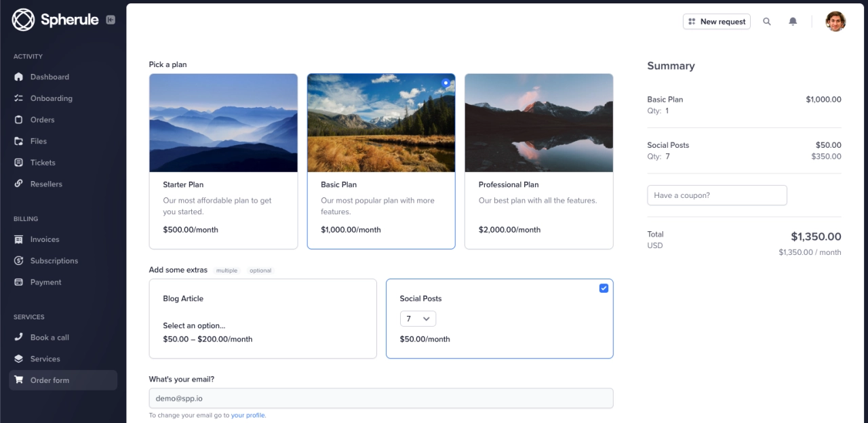Open the Social Posts quantity dropdown
Screen dimensions: 868x423
pos(418,319)
